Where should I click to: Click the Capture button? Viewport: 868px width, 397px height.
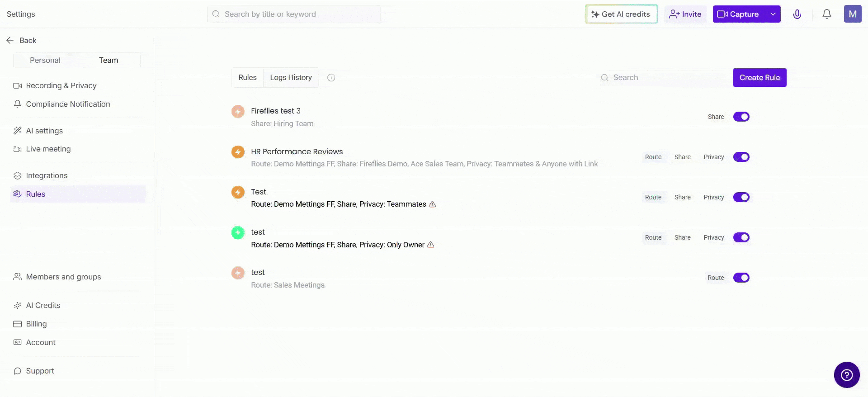pyautogui.click(x=739, y=14)
